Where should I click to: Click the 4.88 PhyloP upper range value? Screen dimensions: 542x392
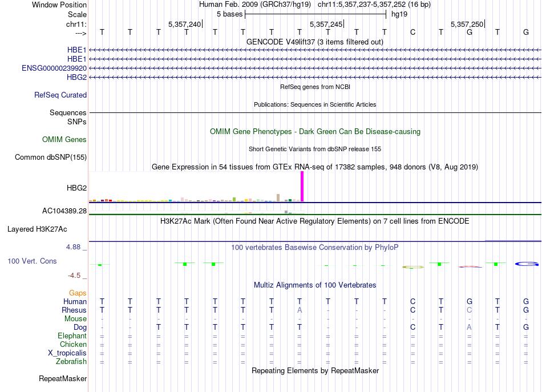[x=73, y=247]
